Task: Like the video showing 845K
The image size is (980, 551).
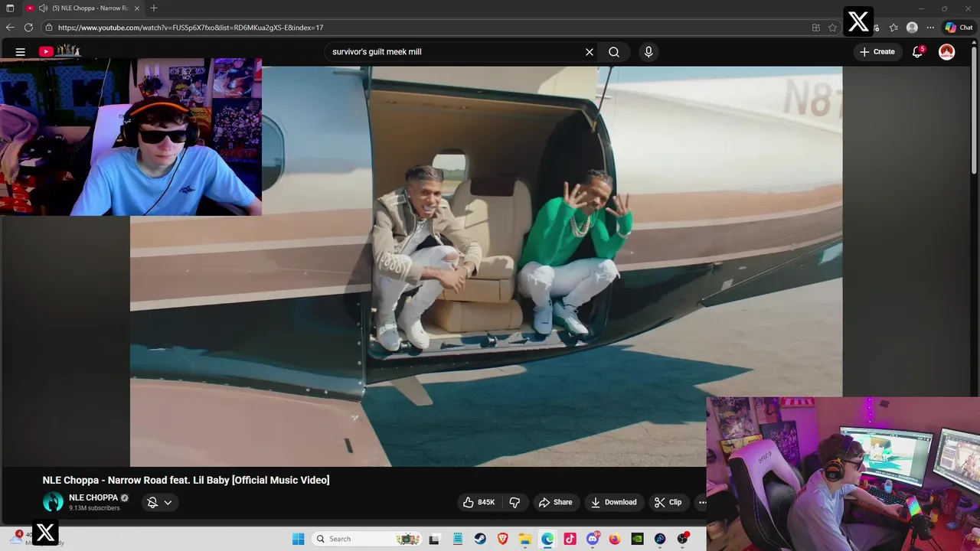Action: [479, 502]
